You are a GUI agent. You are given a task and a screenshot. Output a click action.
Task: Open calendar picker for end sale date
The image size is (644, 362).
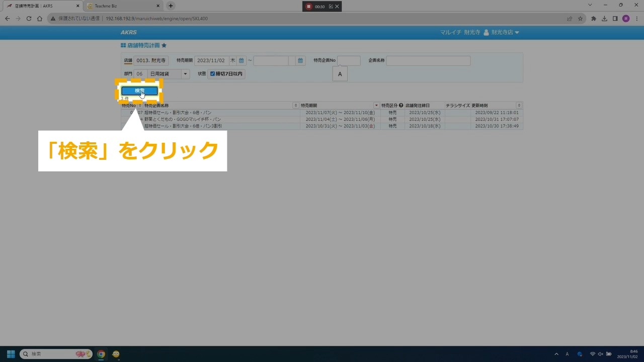(300, 61)
